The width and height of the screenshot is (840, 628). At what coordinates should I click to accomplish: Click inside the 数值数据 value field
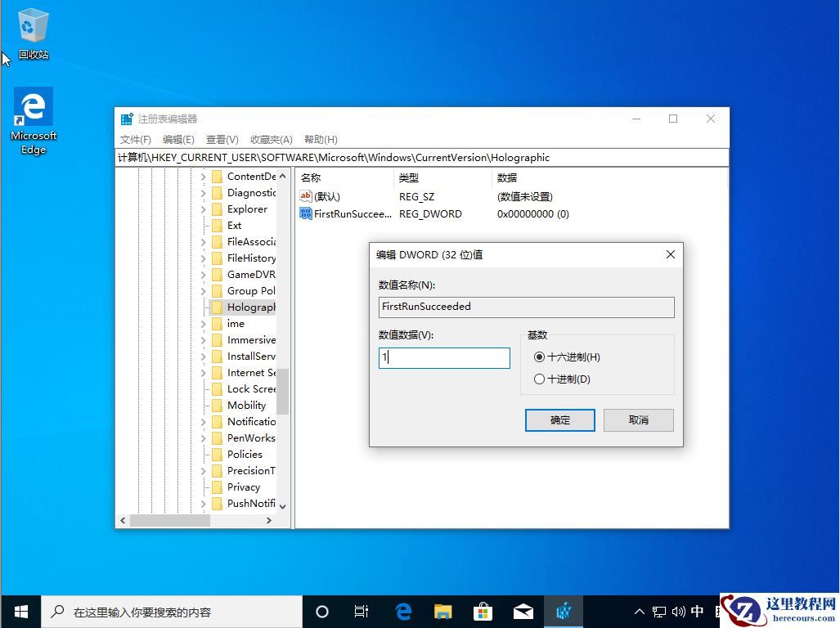(444, 357)
